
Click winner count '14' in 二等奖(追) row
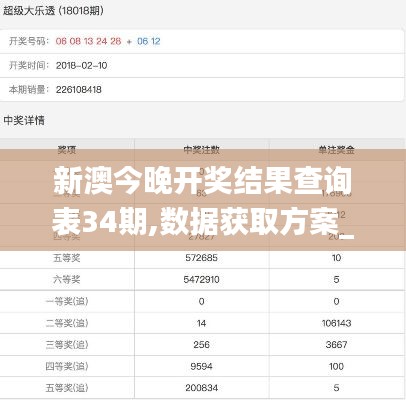pos(202,323)
